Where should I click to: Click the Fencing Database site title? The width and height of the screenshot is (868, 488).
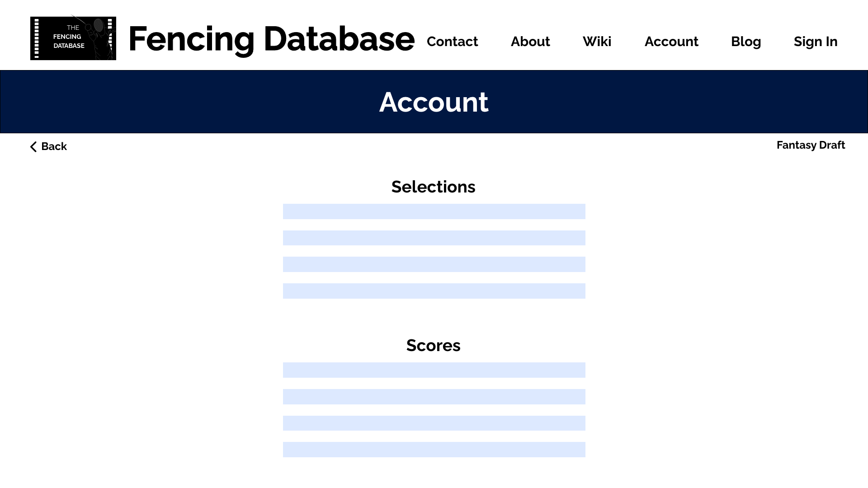click(x=271, y=39)
